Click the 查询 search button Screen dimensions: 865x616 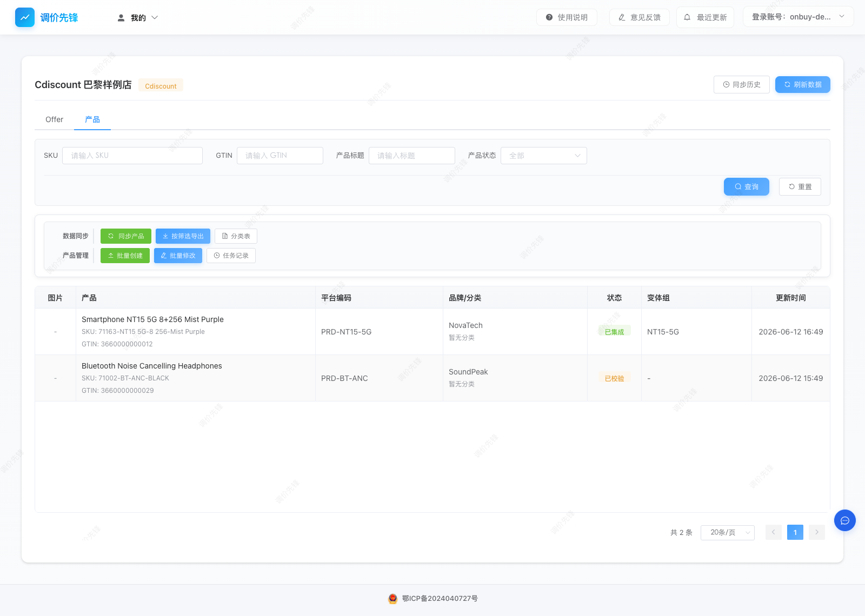click(747, 186)
